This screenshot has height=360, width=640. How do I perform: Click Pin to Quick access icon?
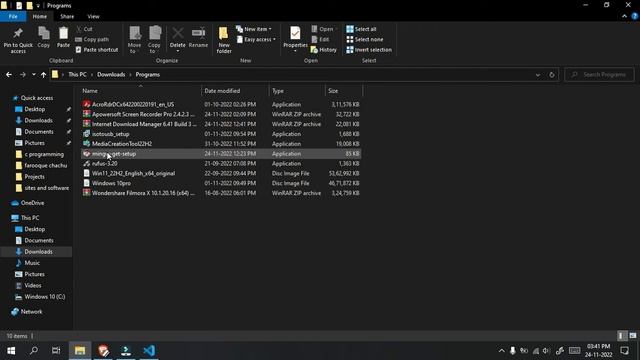[x=18, y=40]
